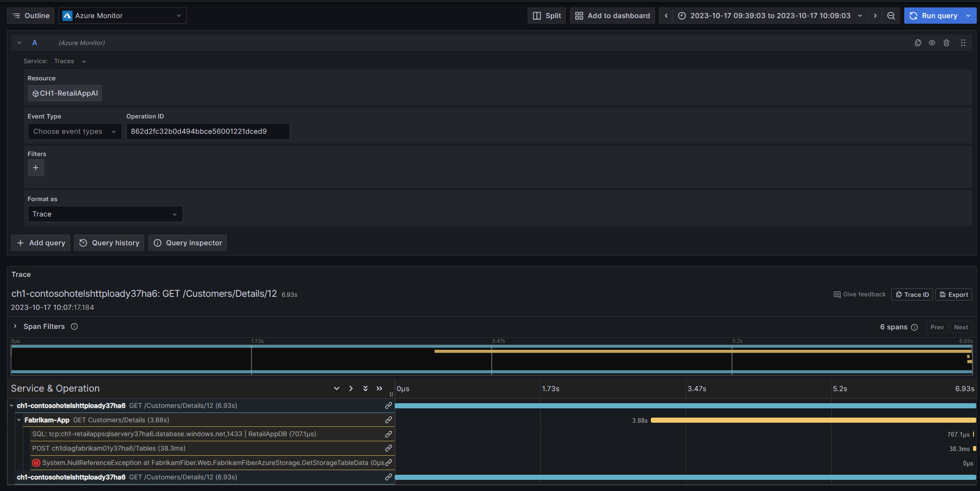Open the Format as Trace dropdown

[105, 214]
